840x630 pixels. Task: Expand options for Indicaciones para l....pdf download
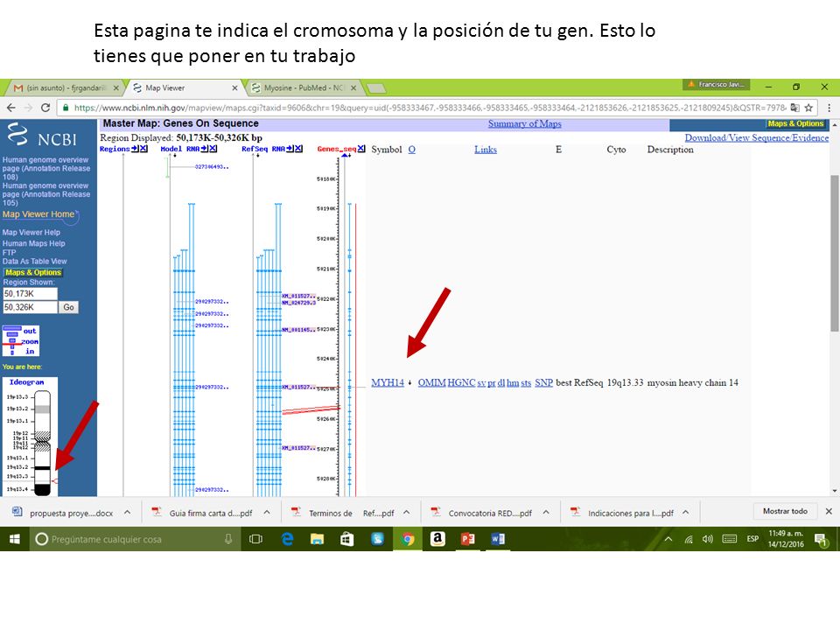click(686, 512)
